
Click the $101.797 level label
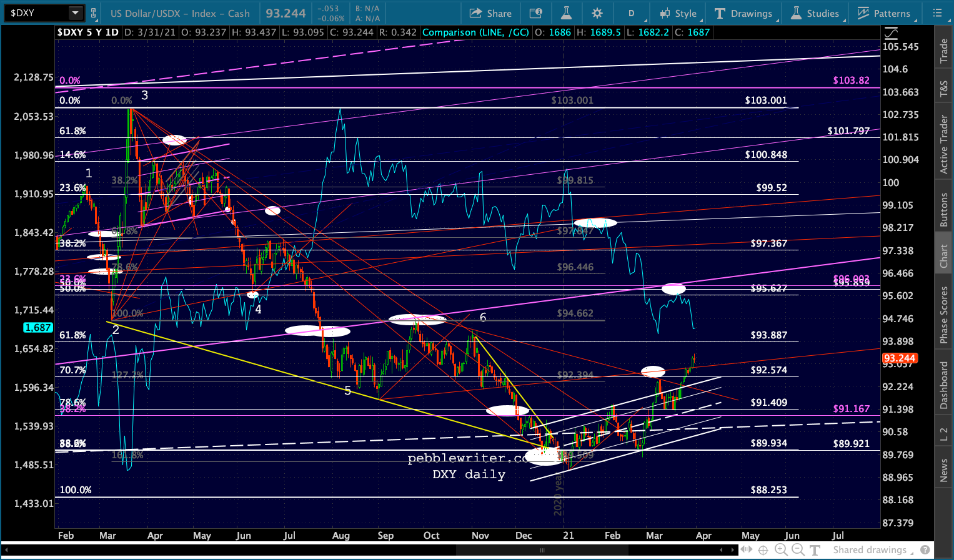point(848,131)
